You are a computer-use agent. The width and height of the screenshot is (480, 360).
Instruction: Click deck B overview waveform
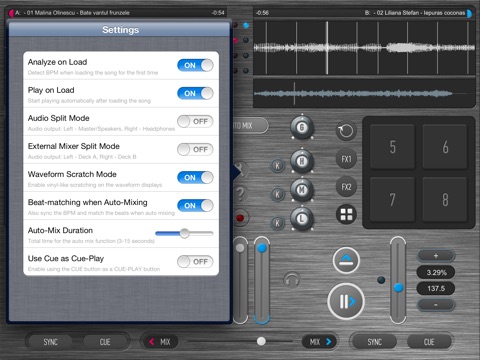click(364, 94)
